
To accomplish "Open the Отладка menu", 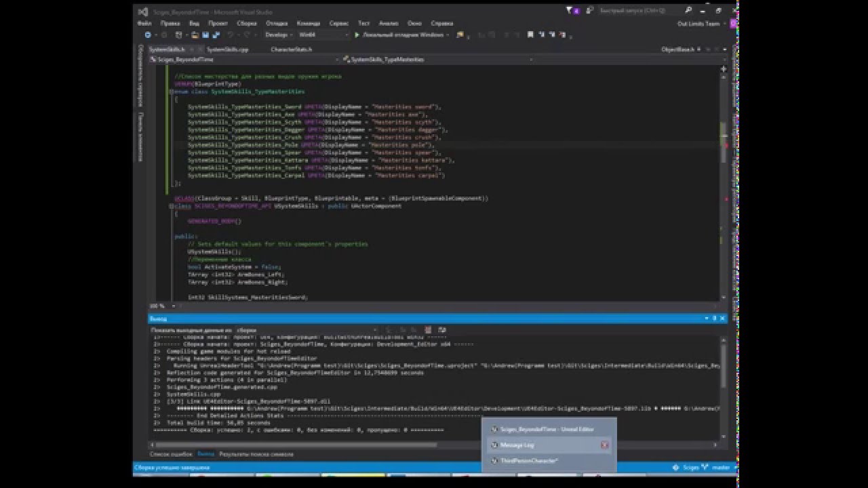I will point(277,23).
